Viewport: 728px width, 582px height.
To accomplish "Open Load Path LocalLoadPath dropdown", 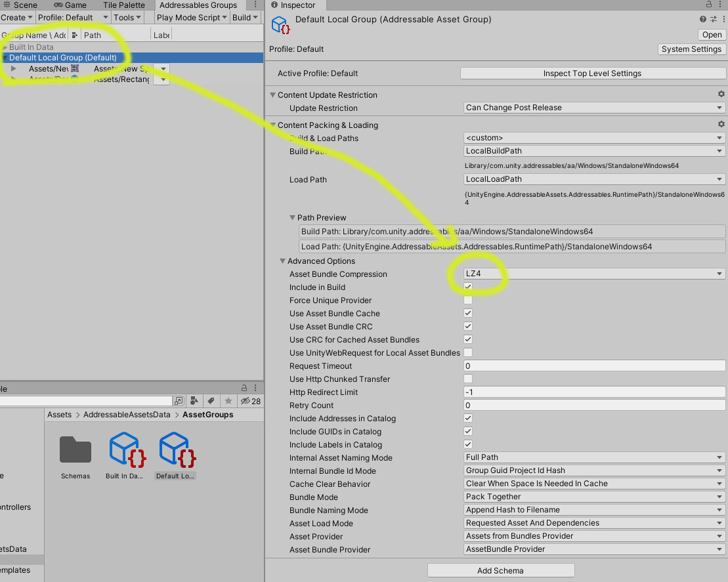I will coord(594,179).
